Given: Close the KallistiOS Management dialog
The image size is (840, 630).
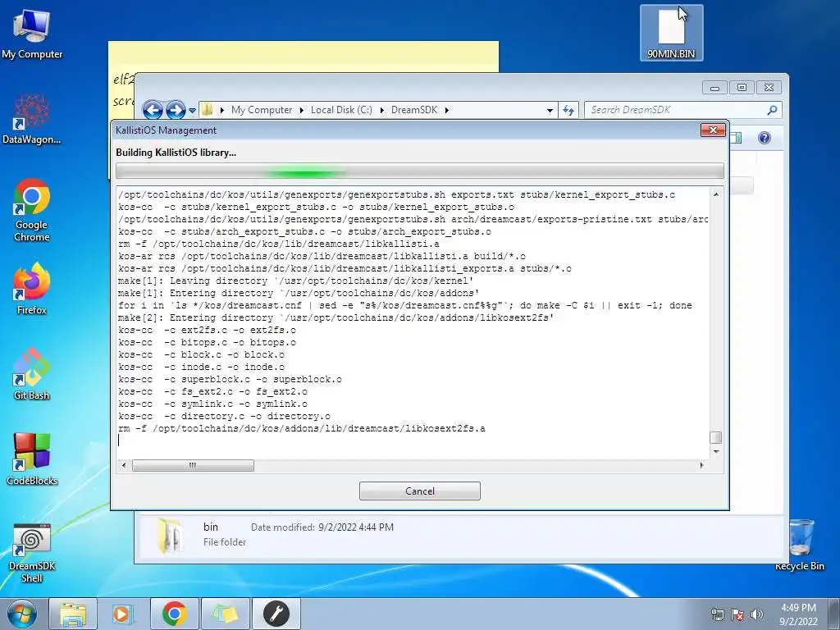Looking at the screenshot, I should [x=713, y=130].
